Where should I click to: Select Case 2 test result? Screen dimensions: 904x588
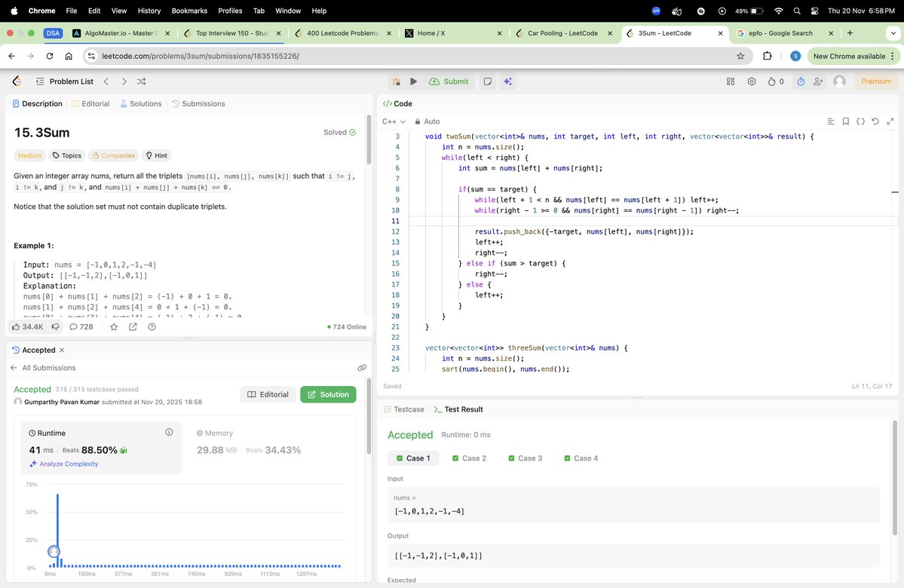469,458
